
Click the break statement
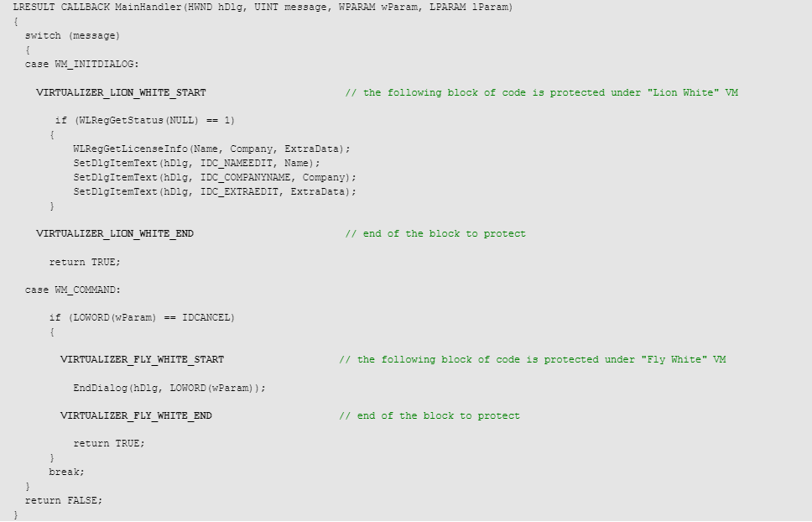[x=66, y=472]
